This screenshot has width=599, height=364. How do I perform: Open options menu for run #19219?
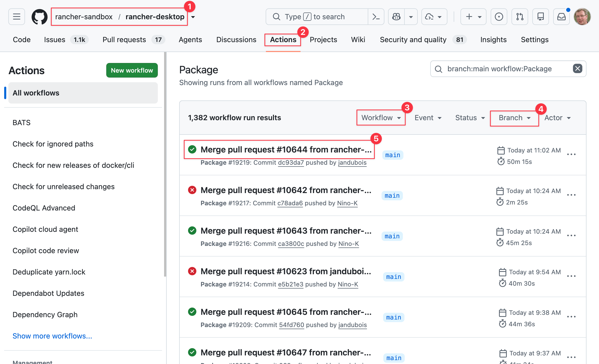571,155
